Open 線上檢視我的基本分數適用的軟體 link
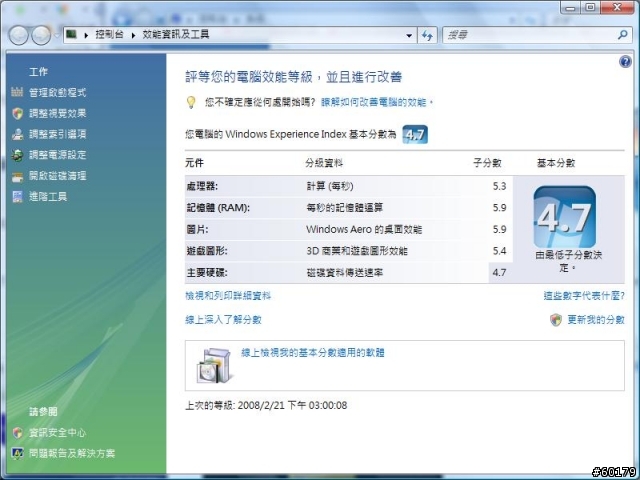 coord(313,353)
